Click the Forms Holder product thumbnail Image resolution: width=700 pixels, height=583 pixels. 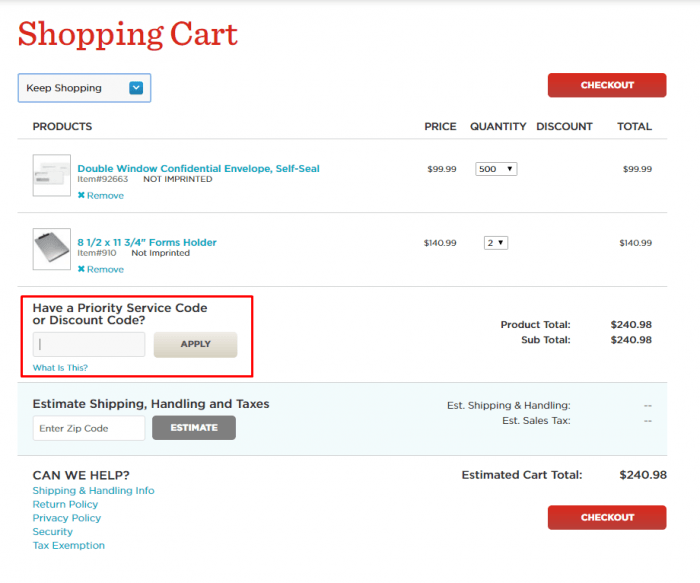(x=52, y=249)
